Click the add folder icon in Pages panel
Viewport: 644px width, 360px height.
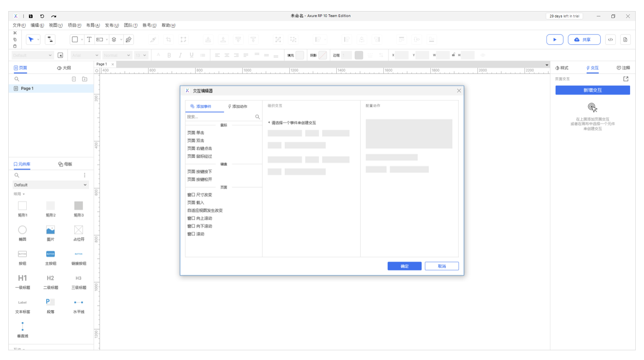click(x=84, y=79)
